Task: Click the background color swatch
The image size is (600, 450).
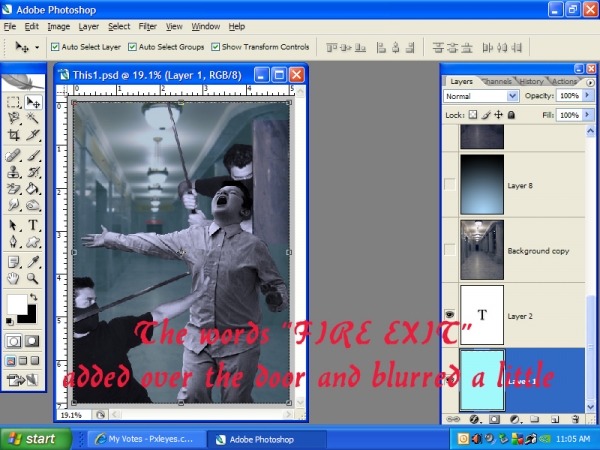Action: pyautogui.click(x=31, y=318)
